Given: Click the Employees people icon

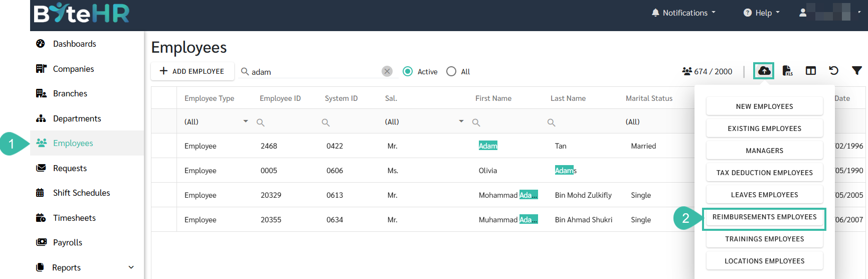Looking at the screenshot, I should point(41,143).
